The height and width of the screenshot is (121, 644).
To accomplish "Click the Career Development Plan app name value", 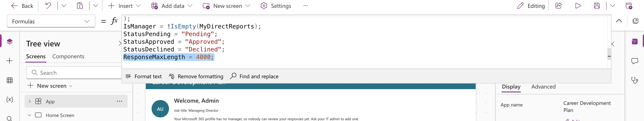I will (587, 106).
